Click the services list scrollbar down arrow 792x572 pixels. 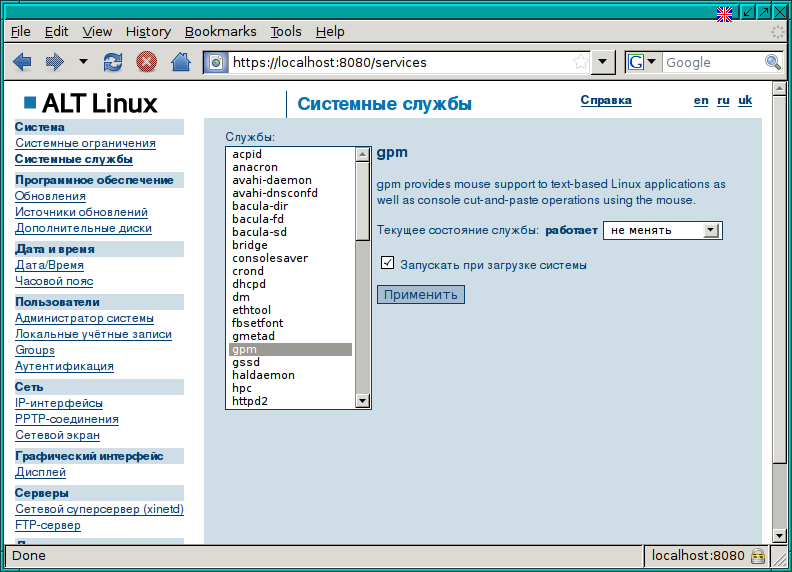tap(363, 401)
